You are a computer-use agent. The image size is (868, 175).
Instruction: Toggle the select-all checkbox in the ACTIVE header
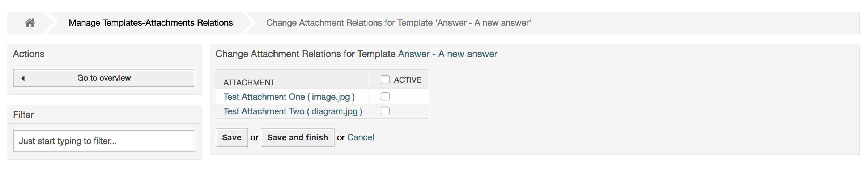(385, 80)
